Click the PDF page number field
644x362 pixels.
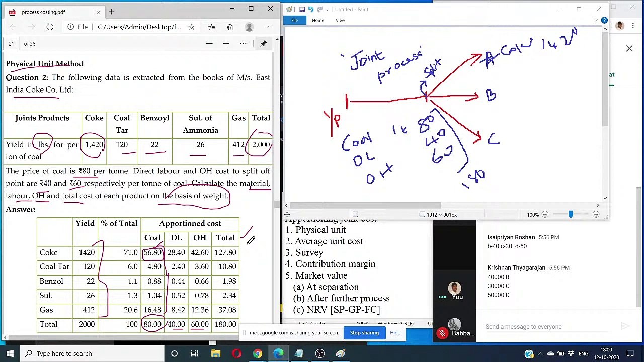[x=11, y=44]
